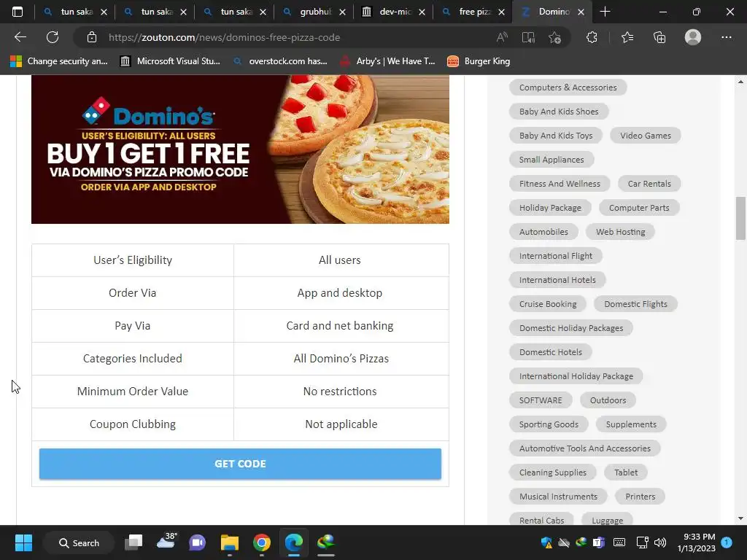Open overstock.com bookmark
This screenshot has height=560, width=747.
pos(280,61)
